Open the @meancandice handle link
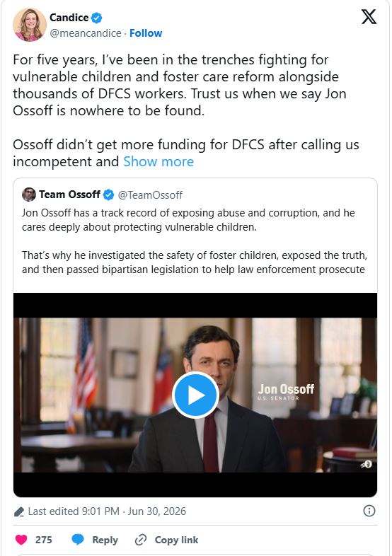Viewport: 392px width, 556px height. pos(86,33)
